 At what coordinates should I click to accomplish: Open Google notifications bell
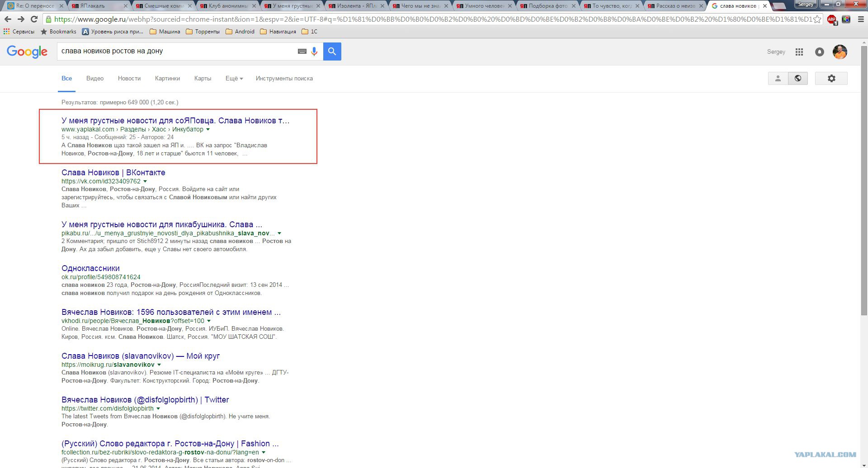pos(820,52)
